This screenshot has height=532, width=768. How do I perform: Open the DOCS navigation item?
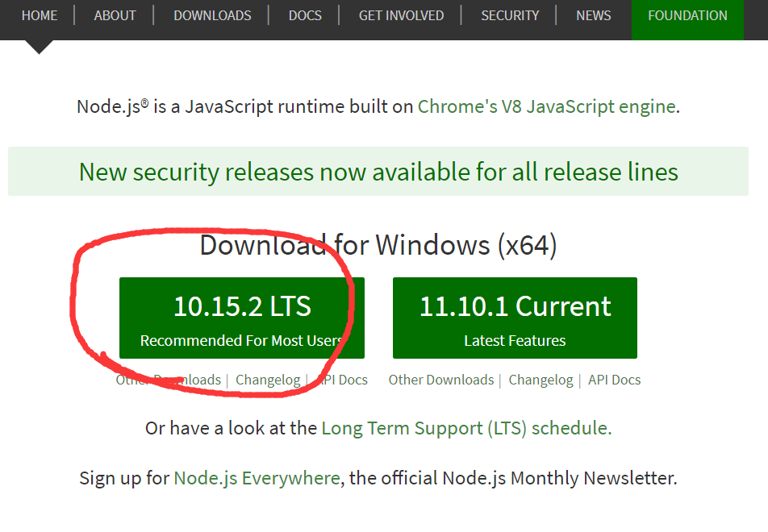click(x=305, y=15)
